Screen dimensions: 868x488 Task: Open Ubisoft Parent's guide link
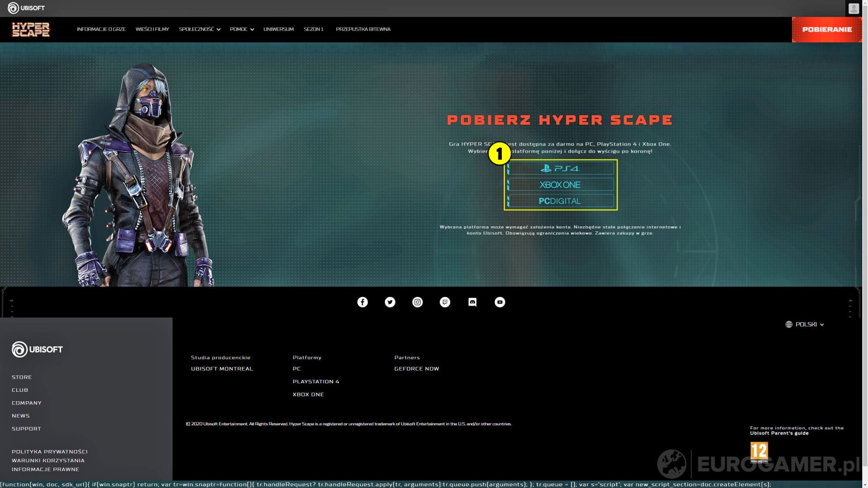click(779, 433)
